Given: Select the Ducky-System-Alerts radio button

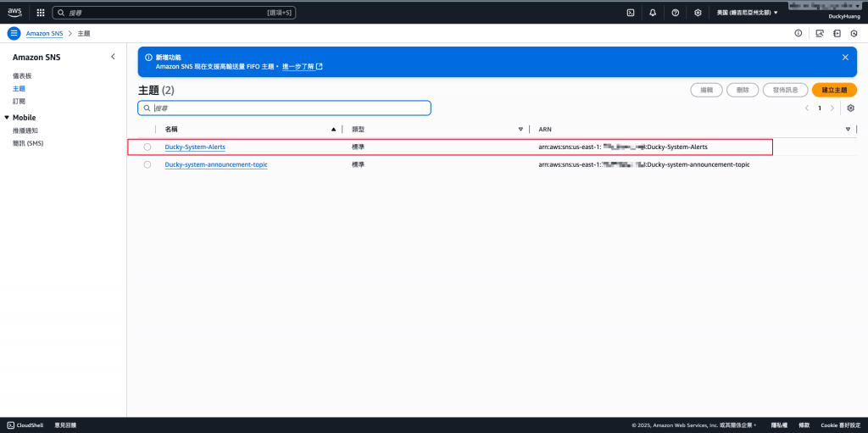Looking at the screenshot, I should coord(147,147).
